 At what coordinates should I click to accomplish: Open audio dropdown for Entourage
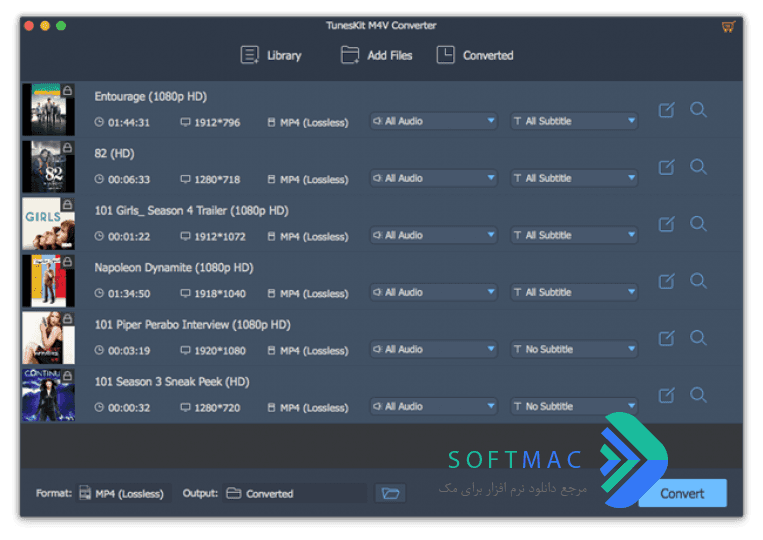point(434,121)
